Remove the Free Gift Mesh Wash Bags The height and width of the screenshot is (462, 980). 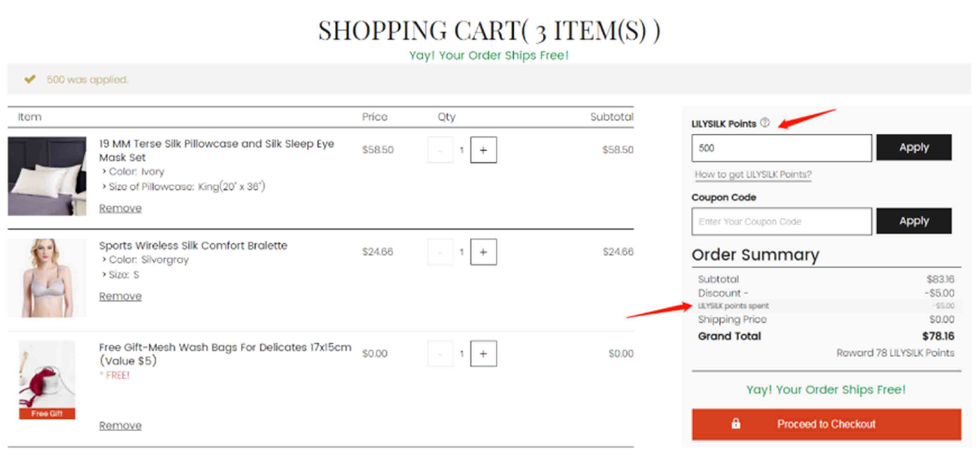click(120, 426)
